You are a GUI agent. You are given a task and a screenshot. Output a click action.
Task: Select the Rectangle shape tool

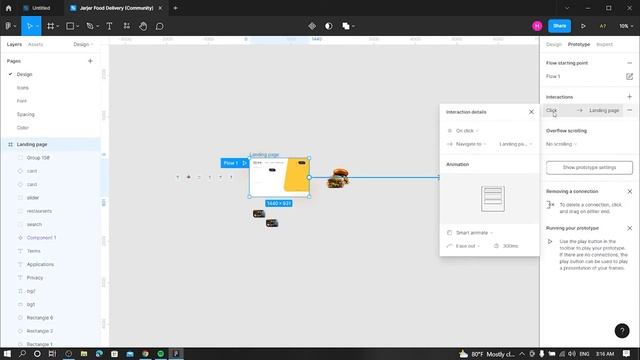(70, 26)
